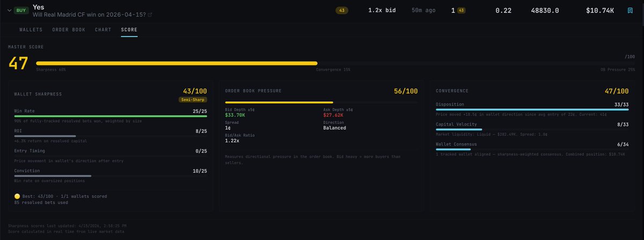Open 'Will Real Madrid CF win' market link
The image size is (644, 240).
(x=89, y=15)
